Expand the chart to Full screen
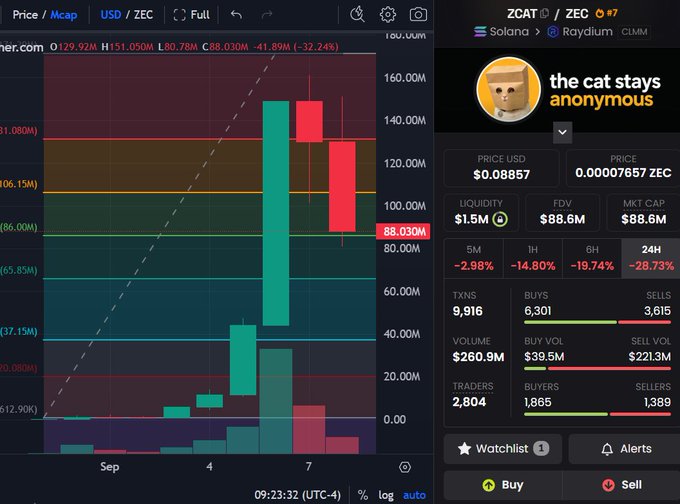The image size is (680, 504). pos(191,15)
